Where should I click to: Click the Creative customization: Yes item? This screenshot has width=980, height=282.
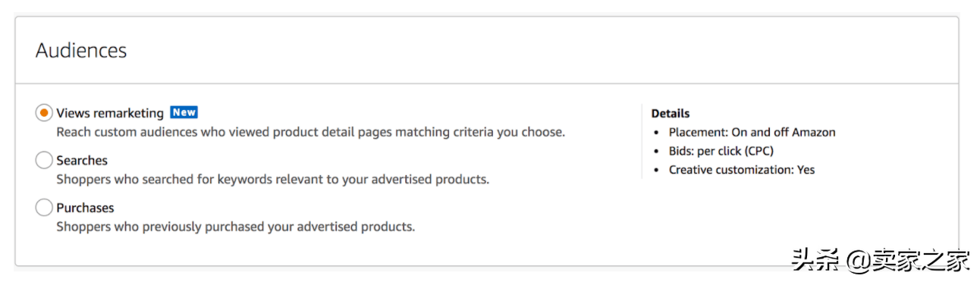[x=742, y=170]
